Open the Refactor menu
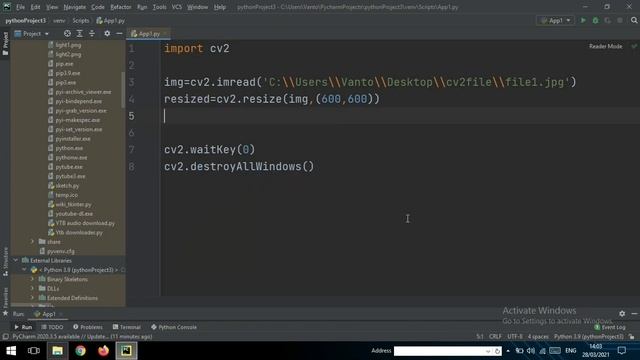640x360 pixels. click(121, 7)
